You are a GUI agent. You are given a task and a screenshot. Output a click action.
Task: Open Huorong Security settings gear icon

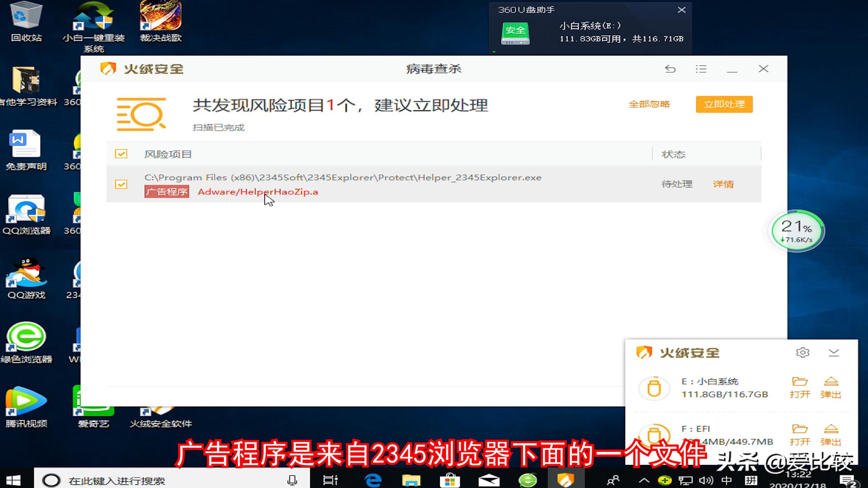[x=802, y=353]
